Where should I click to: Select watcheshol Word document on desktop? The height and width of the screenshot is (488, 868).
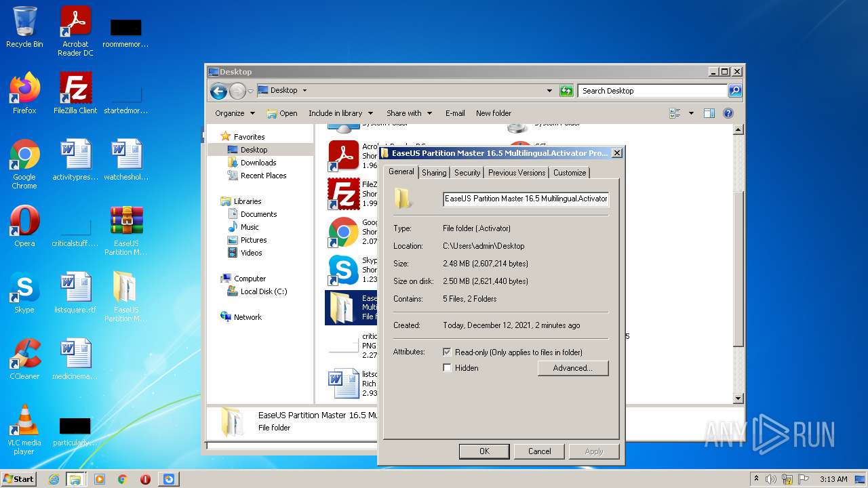(126, 160)
